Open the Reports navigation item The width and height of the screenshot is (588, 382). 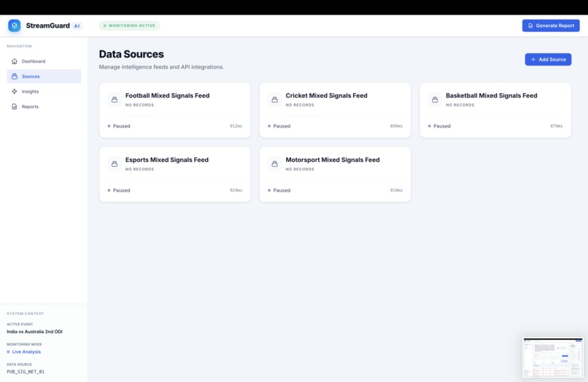pyautogui.click(x=44, y=106)
